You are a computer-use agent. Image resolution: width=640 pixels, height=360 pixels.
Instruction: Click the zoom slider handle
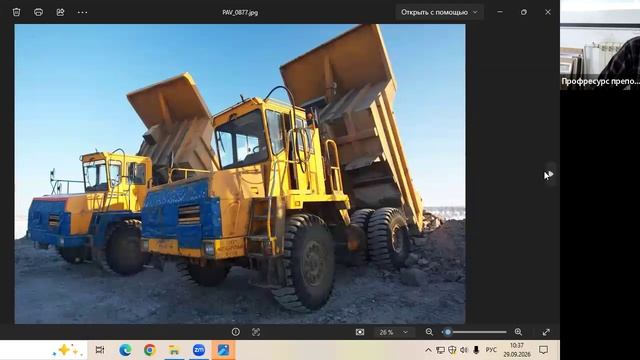(448, 332)
